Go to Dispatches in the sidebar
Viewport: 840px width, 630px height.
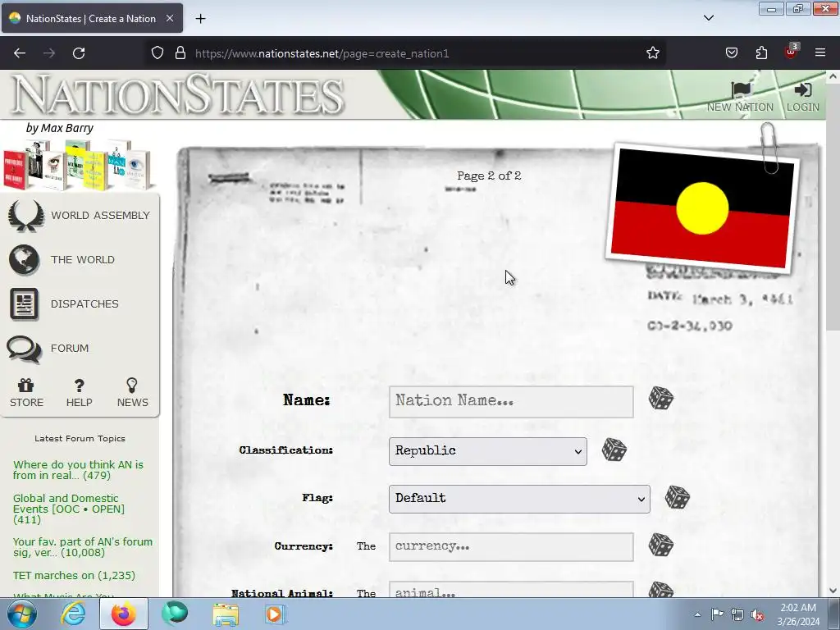(x=64, y=304)
